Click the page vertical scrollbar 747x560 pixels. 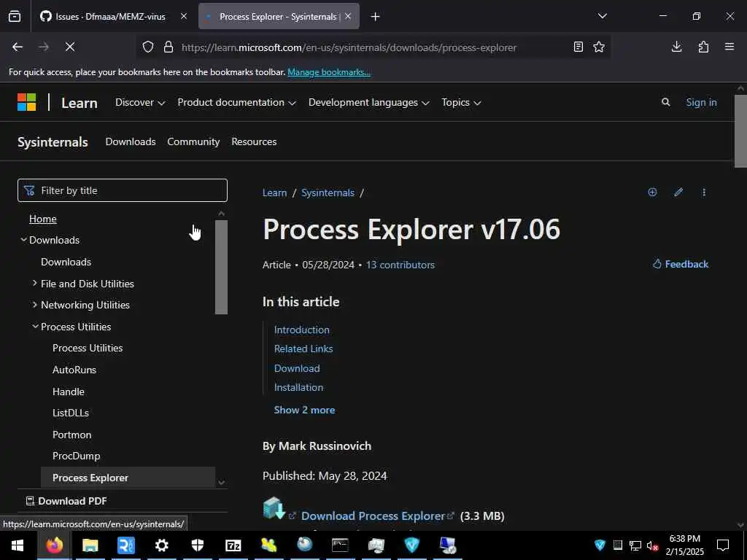coord(740,131)
